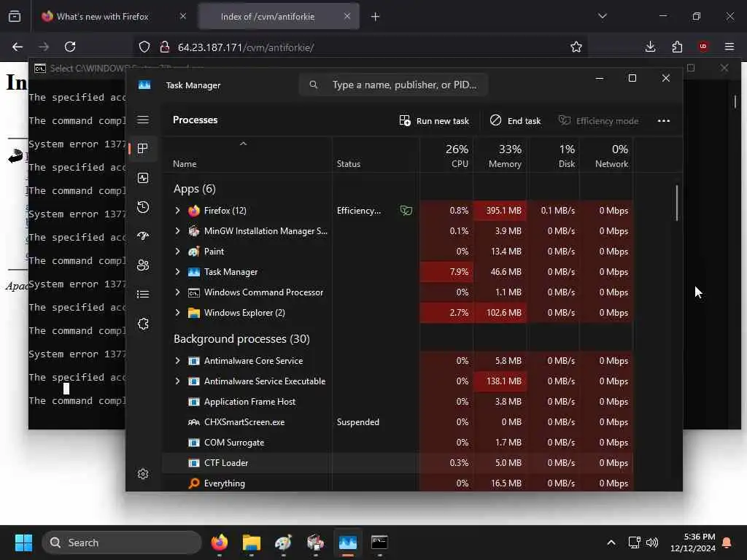Show hidden system tray icons

[611, 542]
